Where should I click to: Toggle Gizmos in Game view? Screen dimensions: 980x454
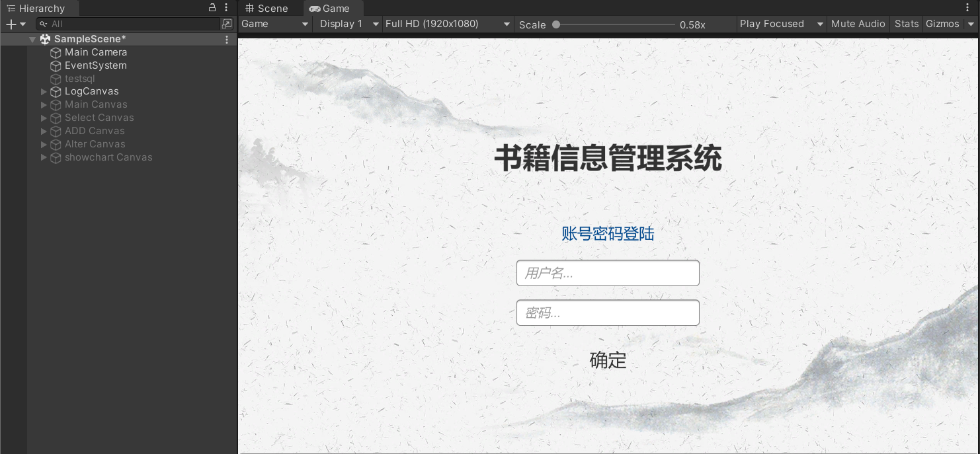click(x=942, y=24)
